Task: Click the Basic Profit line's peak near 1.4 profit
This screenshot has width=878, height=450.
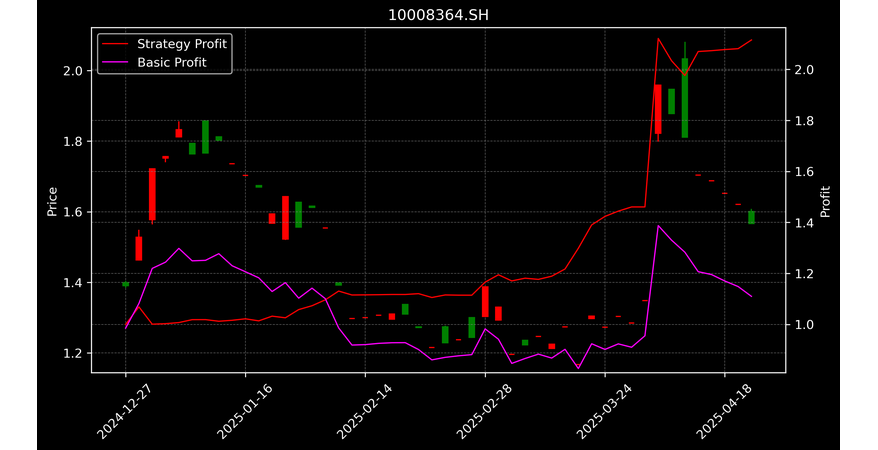Action: (658, 226)
